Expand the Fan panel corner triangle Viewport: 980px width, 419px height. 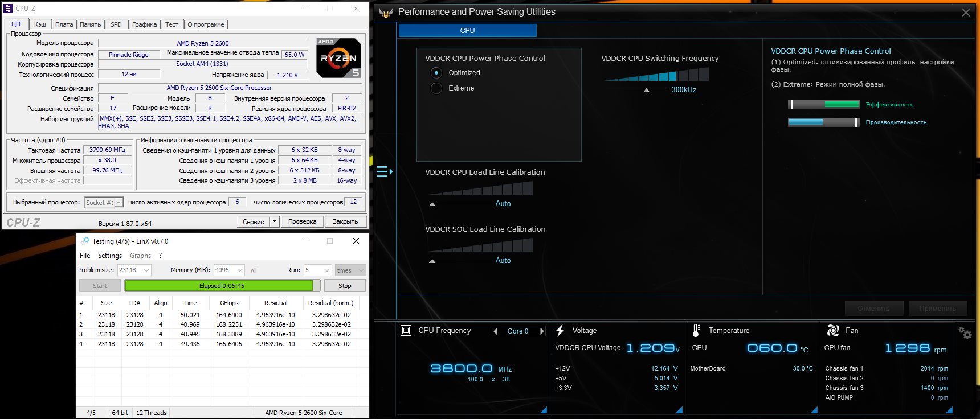pos(949,410)
